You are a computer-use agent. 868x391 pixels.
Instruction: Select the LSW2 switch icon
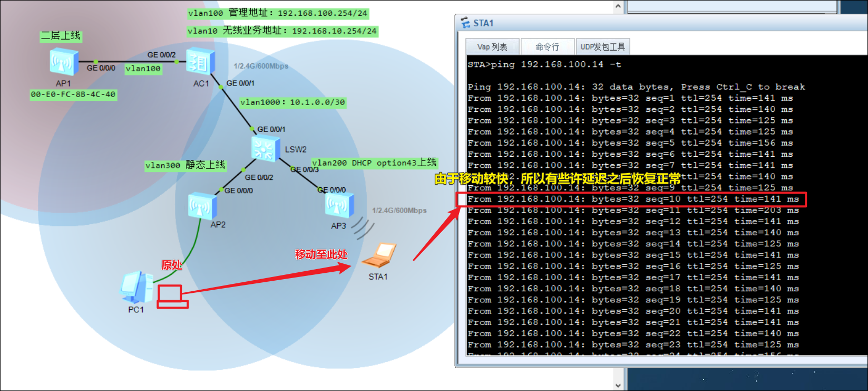coord(265,148)
